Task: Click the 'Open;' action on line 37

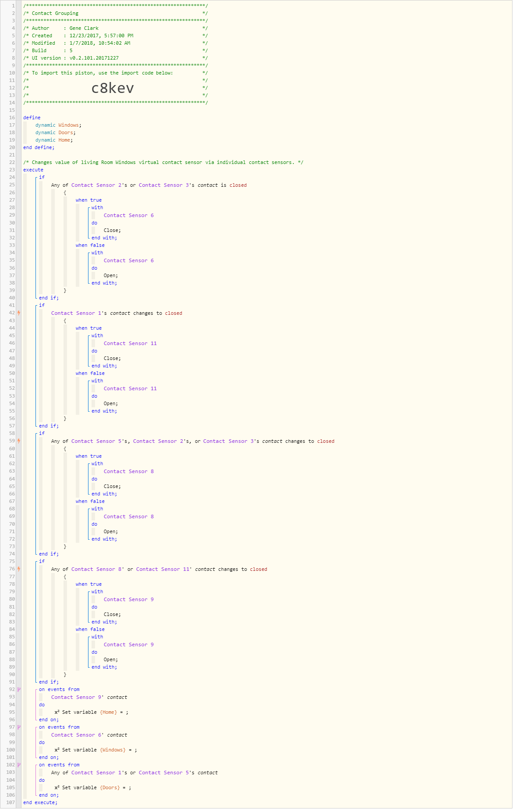Action: (111, 275)
